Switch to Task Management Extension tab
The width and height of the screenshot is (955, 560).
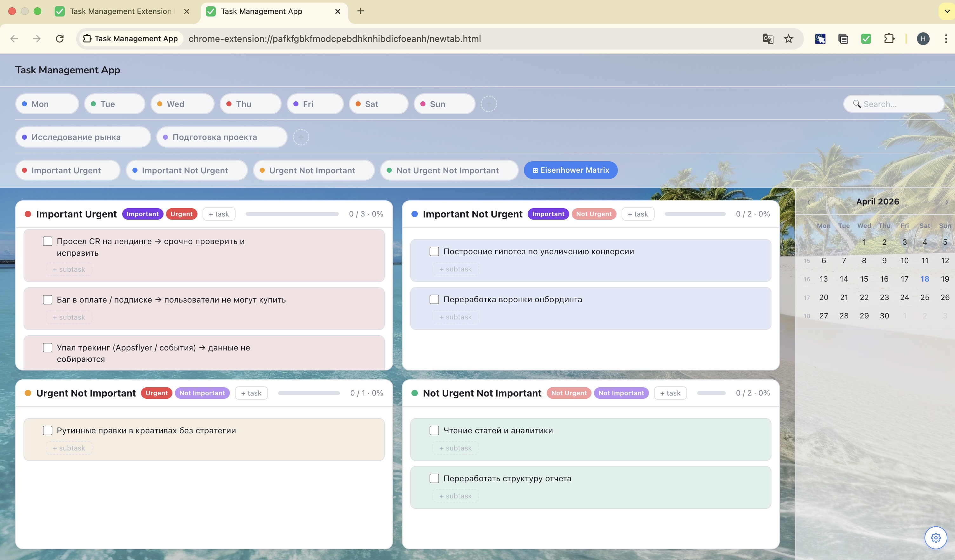[x=121, y=11]
